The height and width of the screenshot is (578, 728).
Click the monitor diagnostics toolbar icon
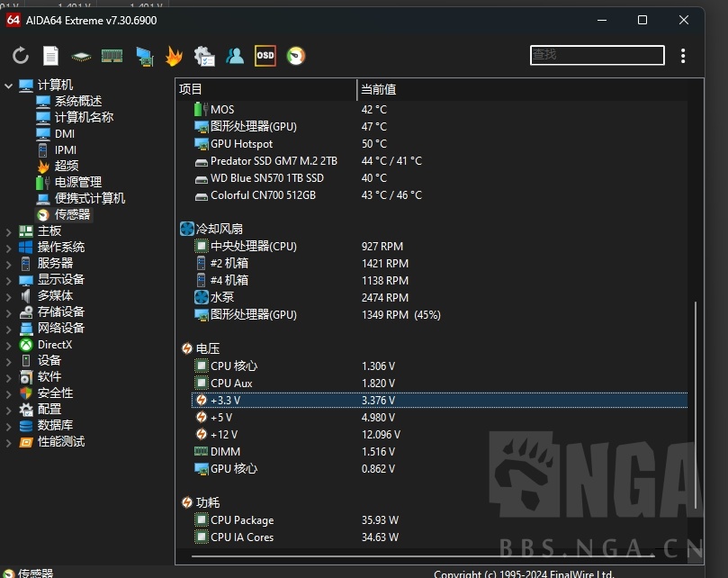[144, 56]
